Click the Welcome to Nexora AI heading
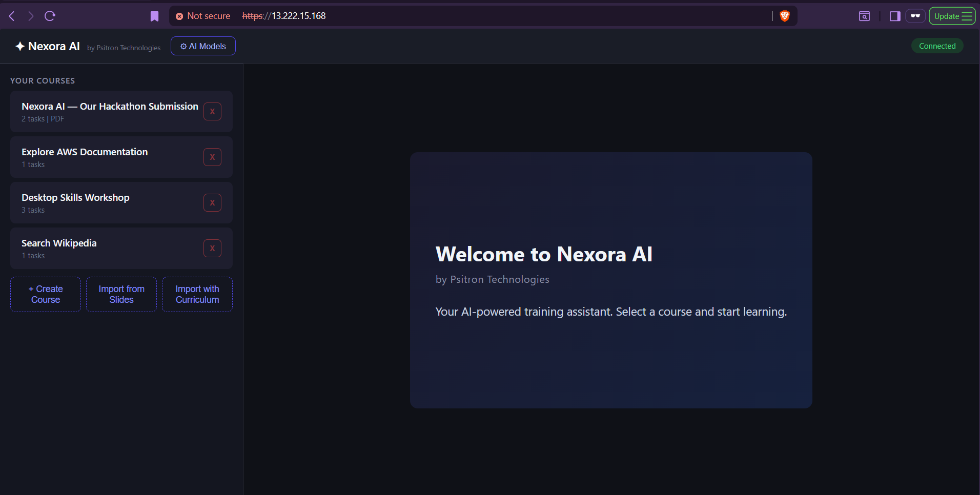Screen dimensions: 980x495 544,254
